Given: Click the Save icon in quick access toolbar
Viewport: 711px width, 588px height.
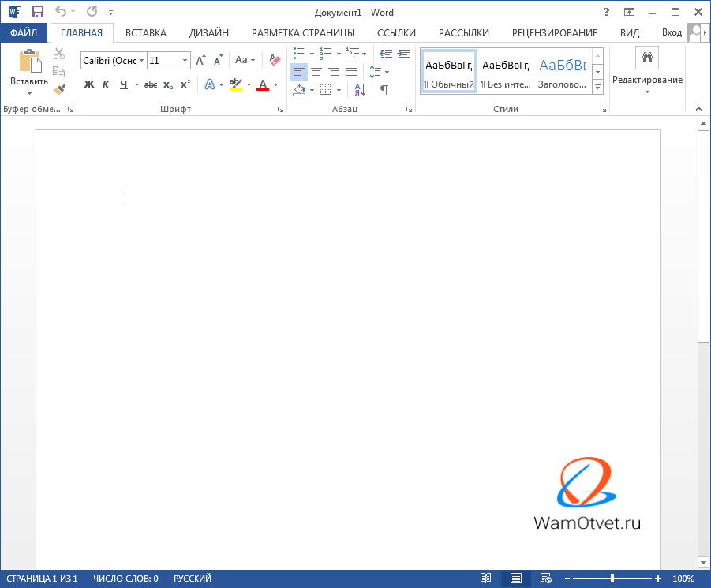Looking at the screenshot, I should click(x=37, y=12).
